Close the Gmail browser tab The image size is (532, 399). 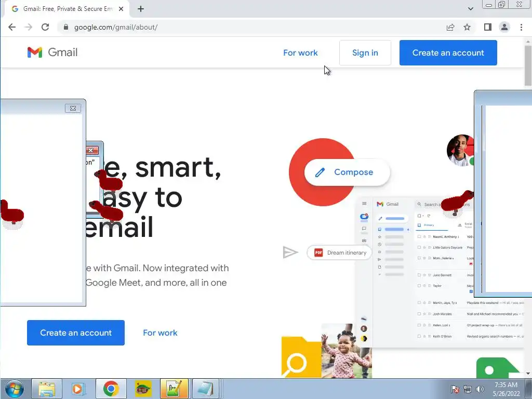click(x=121, y=9)
